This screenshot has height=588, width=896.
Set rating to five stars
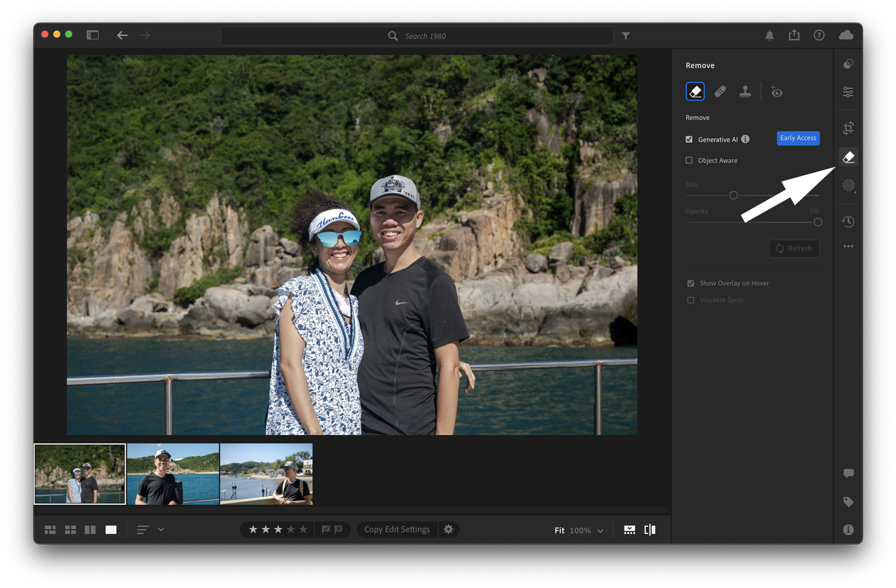click(x=303, y=529)
